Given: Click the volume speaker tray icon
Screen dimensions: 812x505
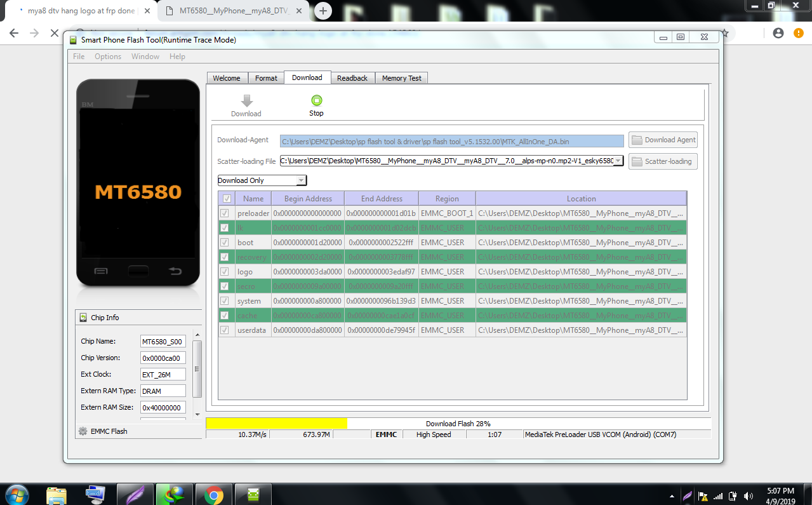Looking at the screenshot, I should click(749, 495).
